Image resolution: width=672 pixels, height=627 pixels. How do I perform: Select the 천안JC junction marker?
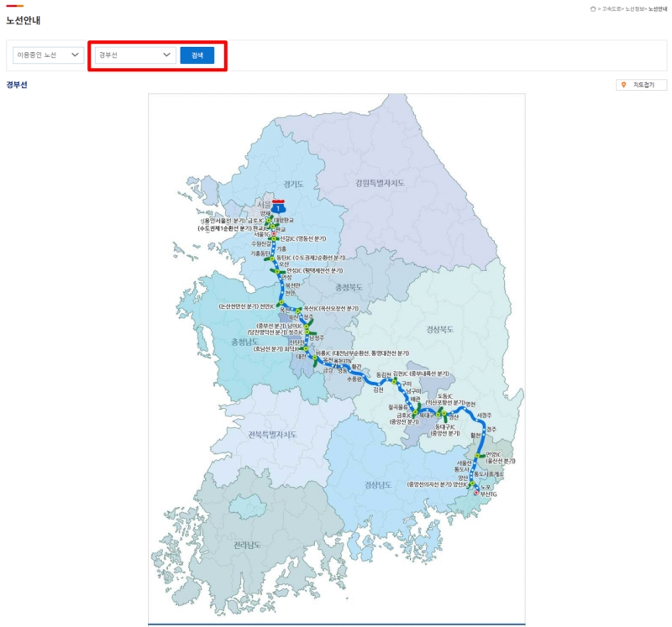[281, 302]
